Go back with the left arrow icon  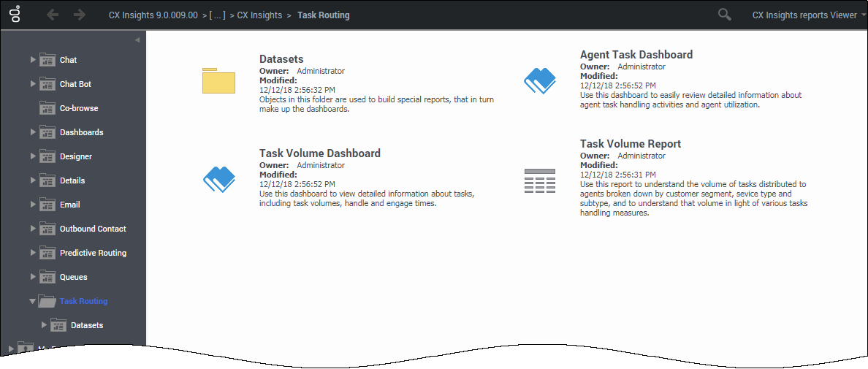coord(53,15)
